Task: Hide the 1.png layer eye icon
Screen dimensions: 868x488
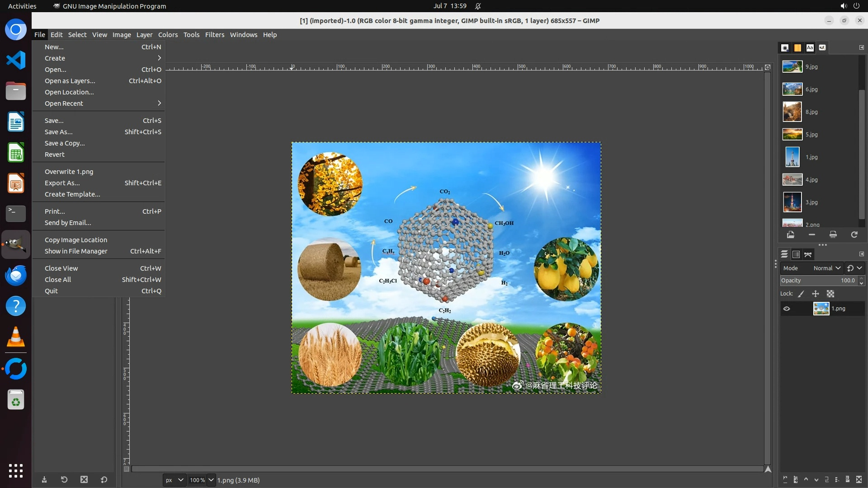Action: [x=787, y=309]
